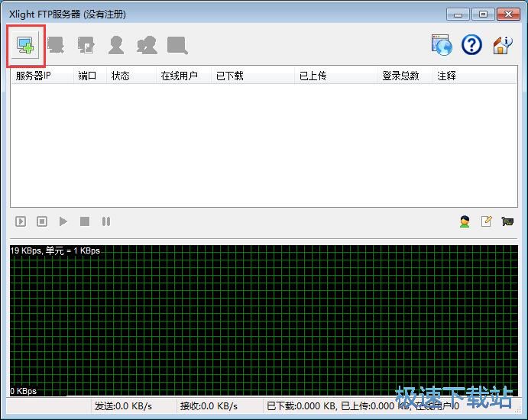Click the 0 KBps graph baseline label
The height and width of the screenshot is (420, 528).
[23, 391]
